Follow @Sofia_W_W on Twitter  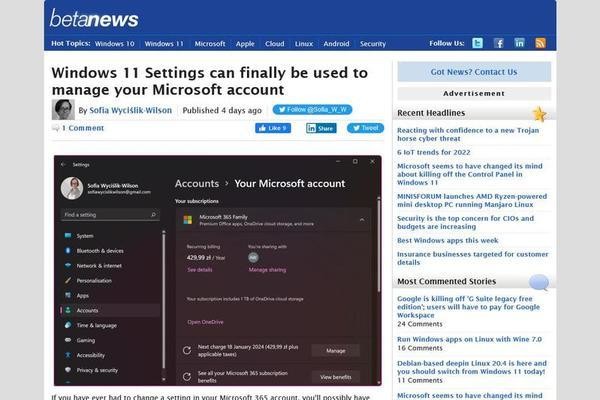pyautogui.click(x=312, y=109)
